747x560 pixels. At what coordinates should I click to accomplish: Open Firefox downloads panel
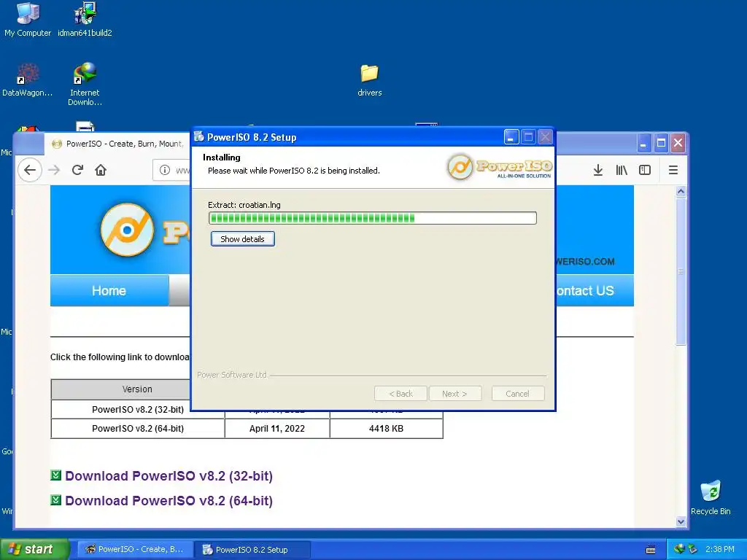(x=598, y=170)
